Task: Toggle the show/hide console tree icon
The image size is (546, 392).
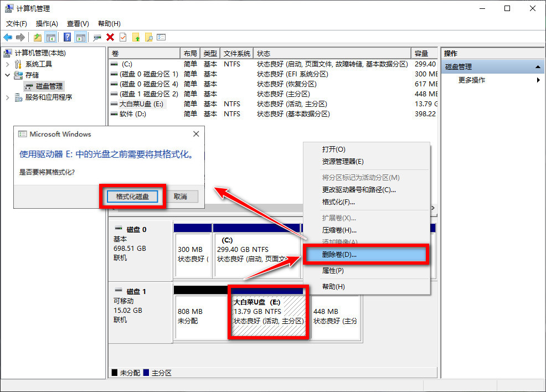Action: pos(51,37)
